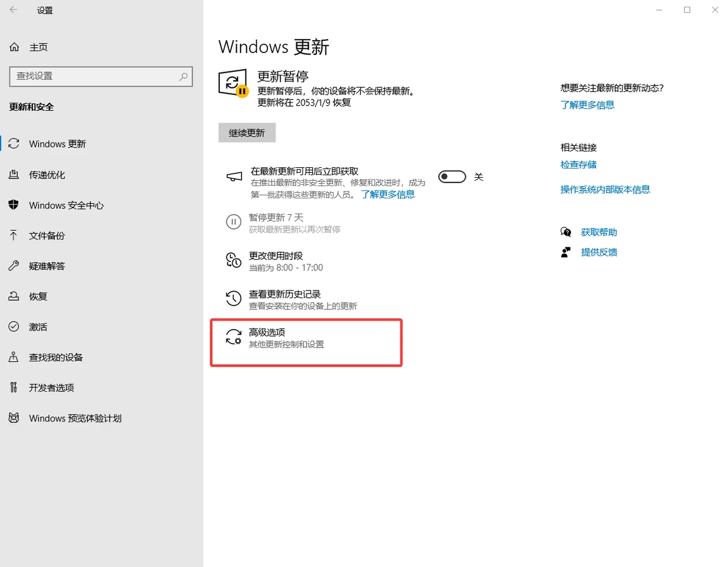Click the 继续更新 button

tap(247, 132)
